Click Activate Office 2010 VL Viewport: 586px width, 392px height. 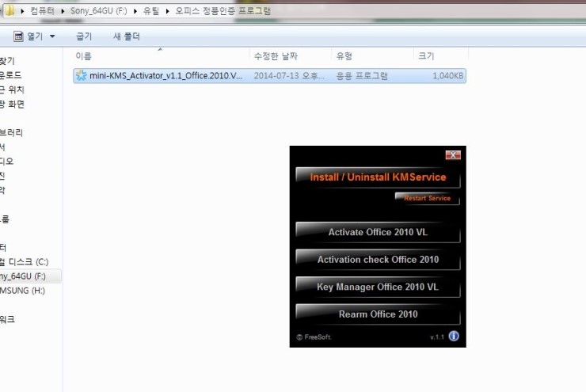click(x=378, y=232)
